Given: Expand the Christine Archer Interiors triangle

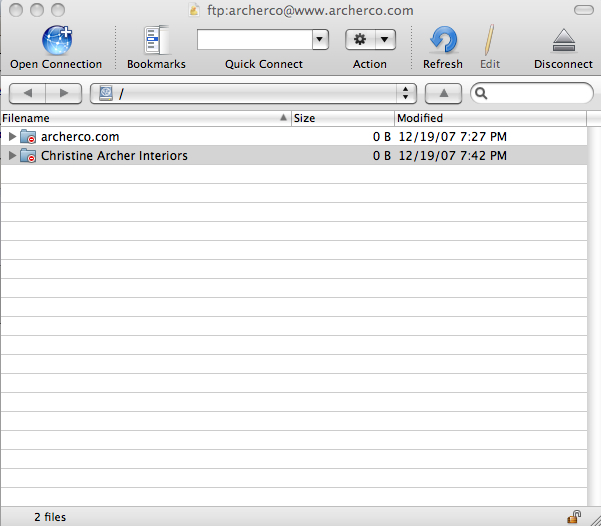Looking at the screenshot, I should 12,156.
